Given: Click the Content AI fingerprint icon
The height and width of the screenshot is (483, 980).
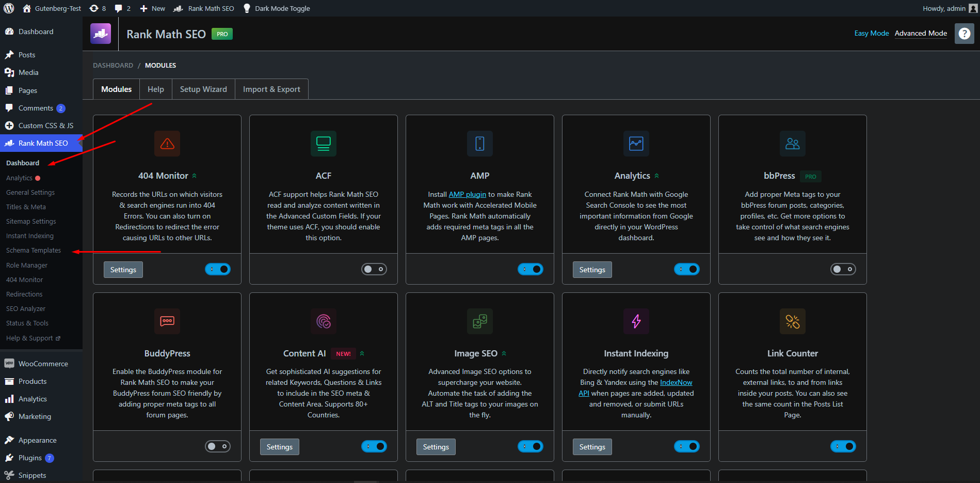Looking at the screenshot, I should click(324, 321).
